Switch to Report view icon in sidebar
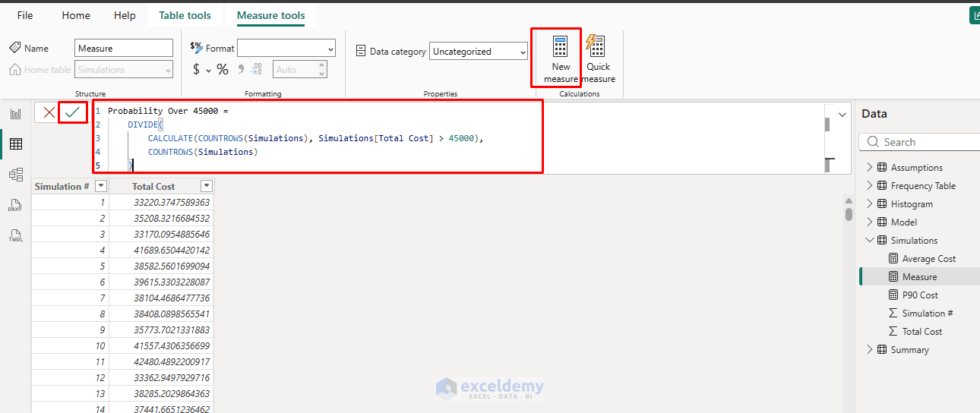 [x=15, y=114]
